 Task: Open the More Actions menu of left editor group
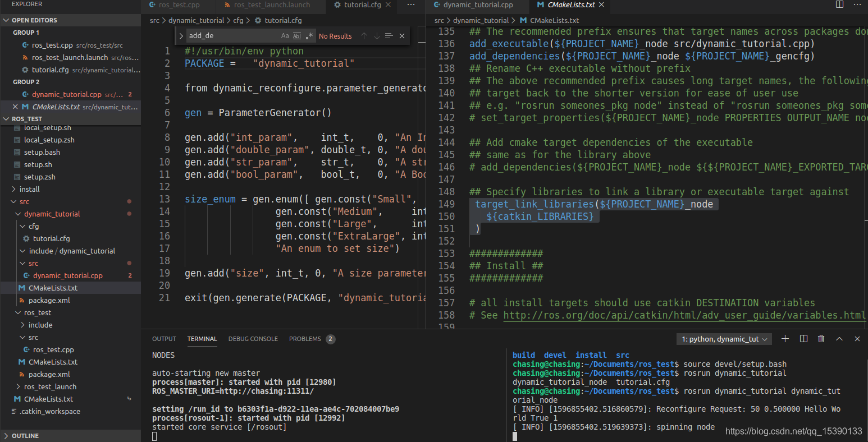(x=411, y=4)
